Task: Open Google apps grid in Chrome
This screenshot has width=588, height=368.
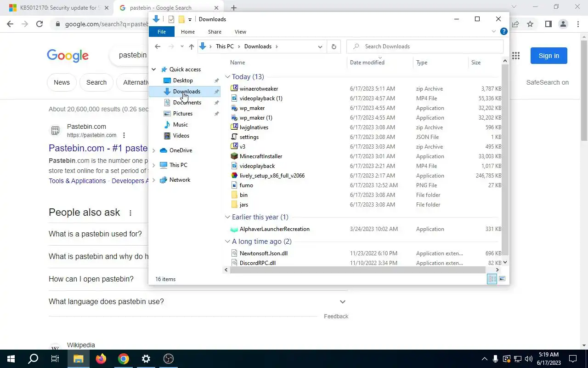Action: tap(516, 56)
